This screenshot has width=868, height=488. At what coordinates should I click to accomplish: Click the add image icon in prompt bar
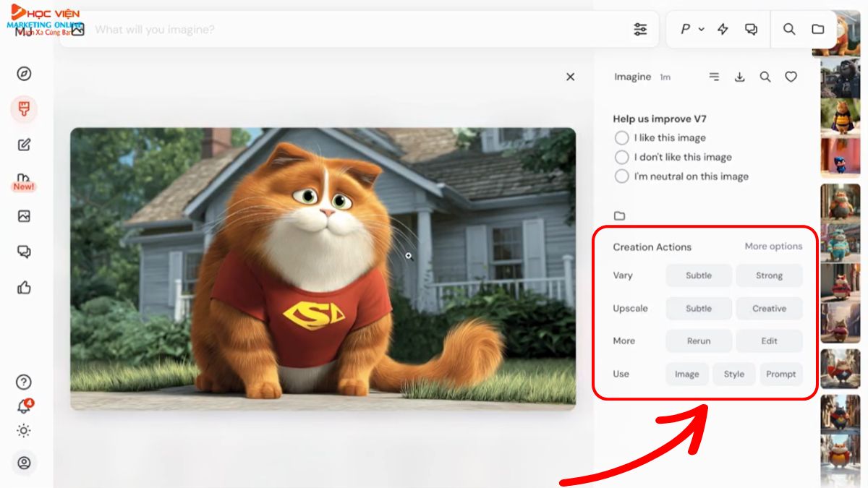(77, 30)
